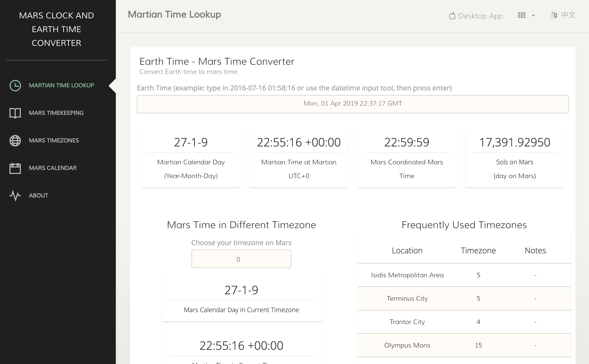Image resolution: width=589 pixels, height=364 pixels.
Task: Click the grid apps icon in header
Action: click(x=521, y=15)
